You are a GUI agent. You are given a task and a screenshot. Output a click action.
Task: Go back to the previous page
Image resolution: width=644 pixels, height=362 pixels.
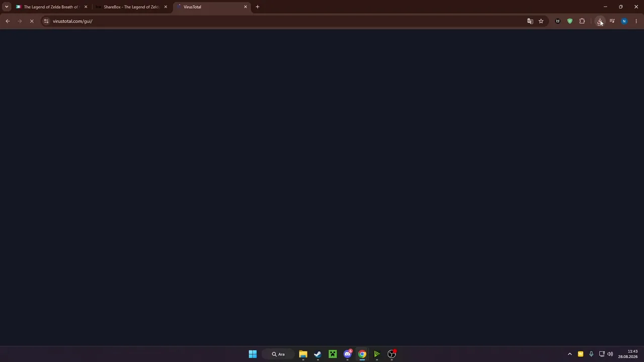[x=8, y=21]
